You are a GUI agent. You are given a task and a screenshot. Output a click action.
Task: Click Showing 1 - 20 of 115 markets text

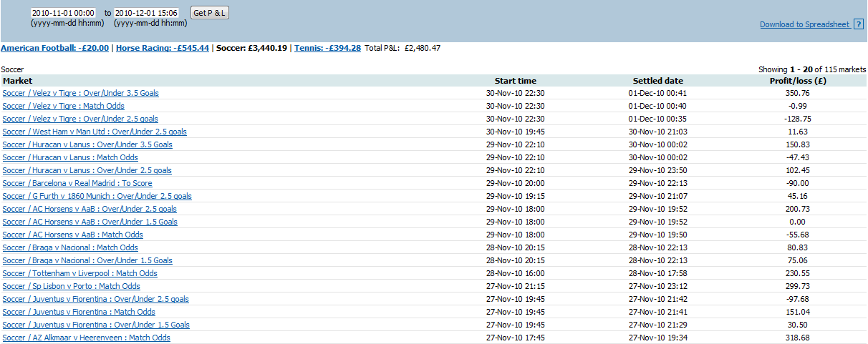812,69
